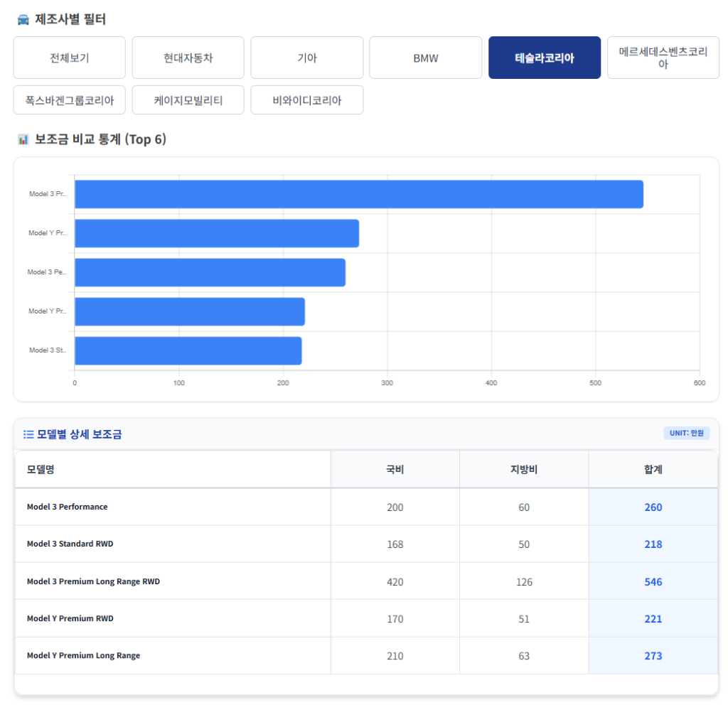Filter by 메르세데스벤츠코리아

click(x=663, y=58)
